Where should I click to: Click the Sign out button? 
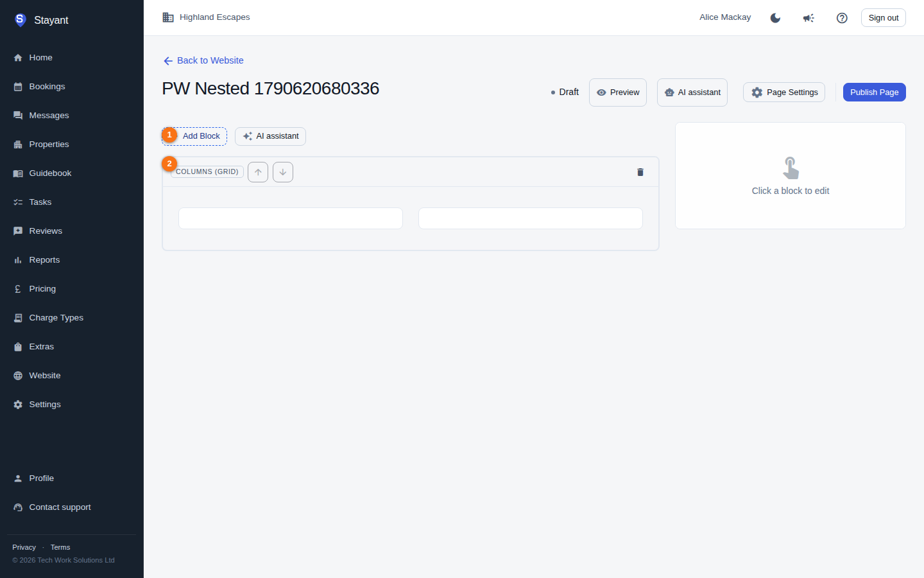883,18
